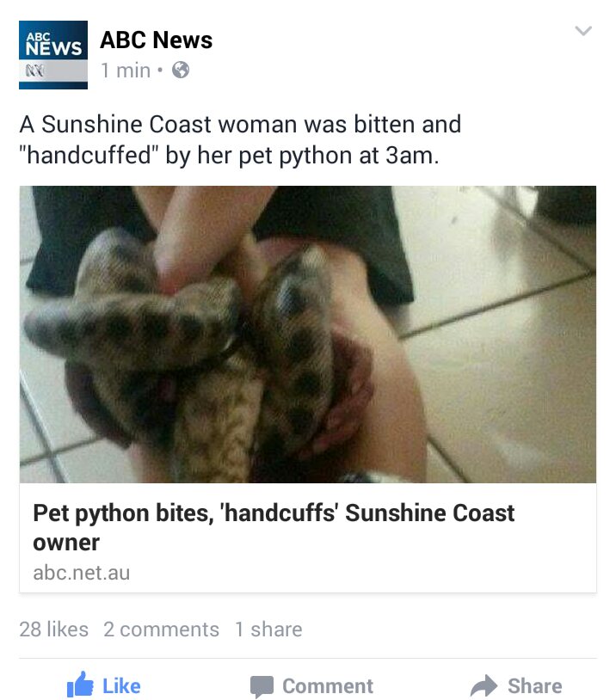Tap the Share arrow icon
The image size is (616, 700).
484,685
